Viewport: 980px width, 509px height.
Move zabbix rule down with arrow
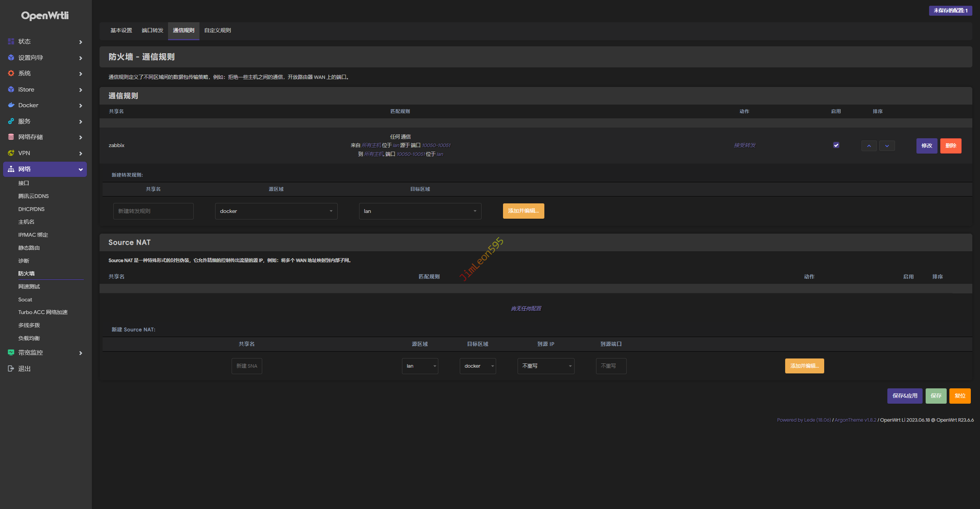[x=887, y=146]
